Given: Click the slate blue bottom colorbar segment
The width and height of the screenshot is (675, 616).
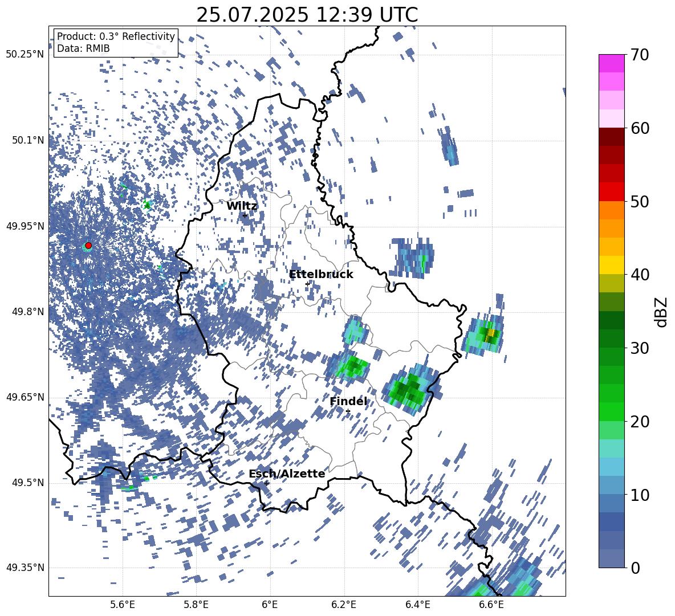Looking at the screenshot, I should [x=611, y=558].
